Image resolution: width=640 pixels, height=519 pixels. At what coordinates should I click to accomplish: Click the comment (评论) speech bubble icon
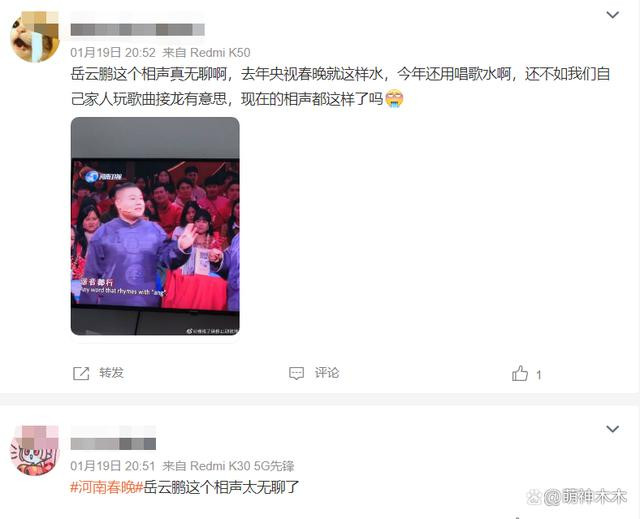click(296, 373)
